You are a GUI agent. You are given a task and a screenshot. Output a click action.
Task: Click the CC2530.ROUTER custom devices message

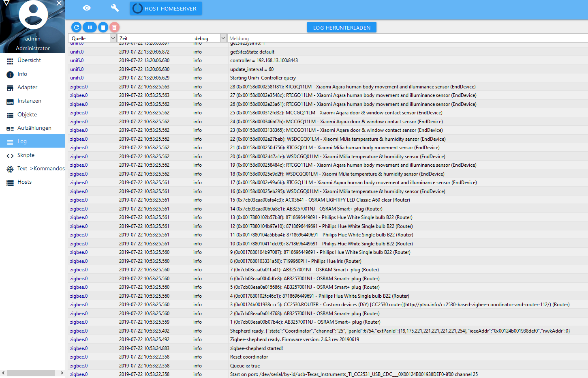click(400, 305)
